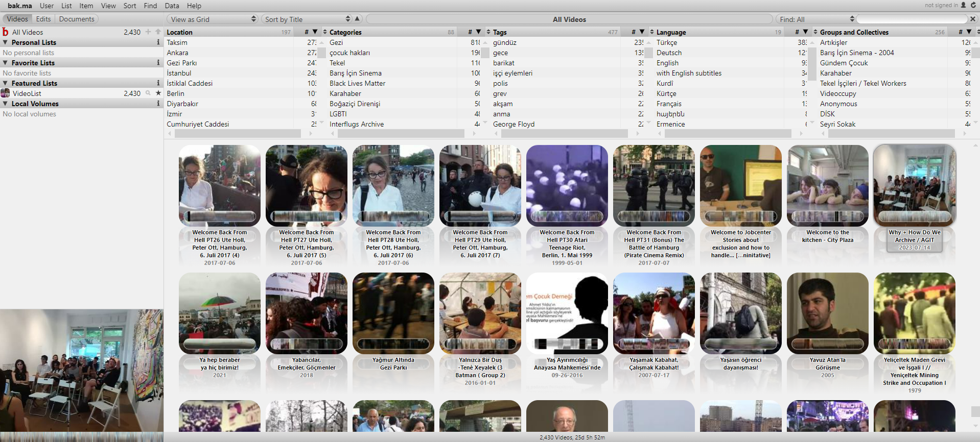Screen dimensions: 980x442
Task: Click the upload arrow icon beside All Videos
Action: click(158, 32)
